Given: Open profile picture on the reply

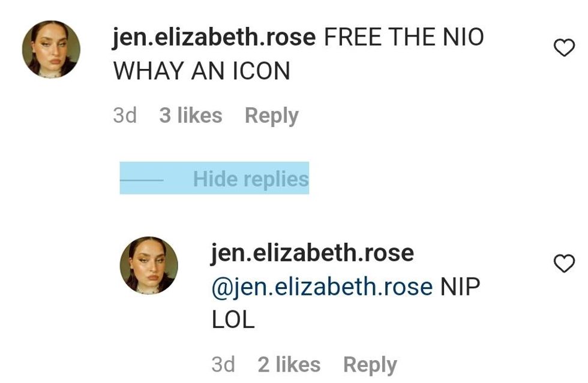Looking at the screenshot, I should point(149,266).
